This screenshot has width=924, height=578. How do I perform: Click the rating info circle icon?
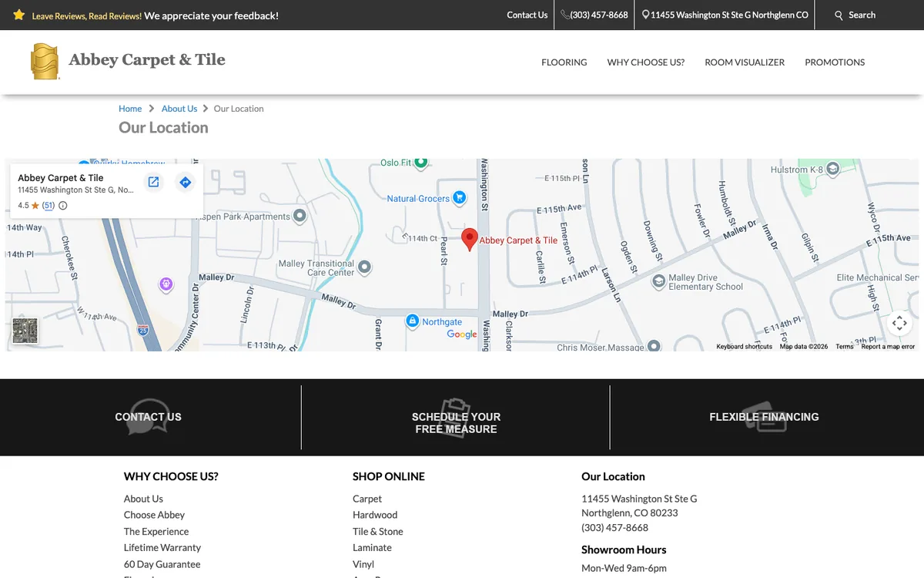[63, 206]
